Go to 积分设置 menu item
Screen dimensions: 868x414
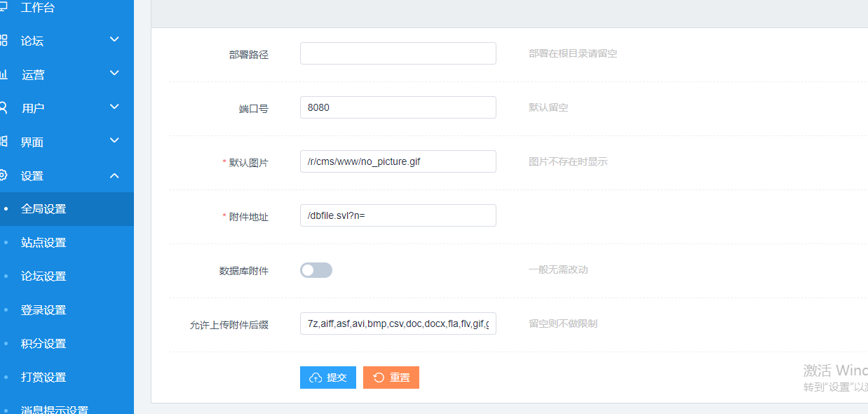click(x=43, y=344)
